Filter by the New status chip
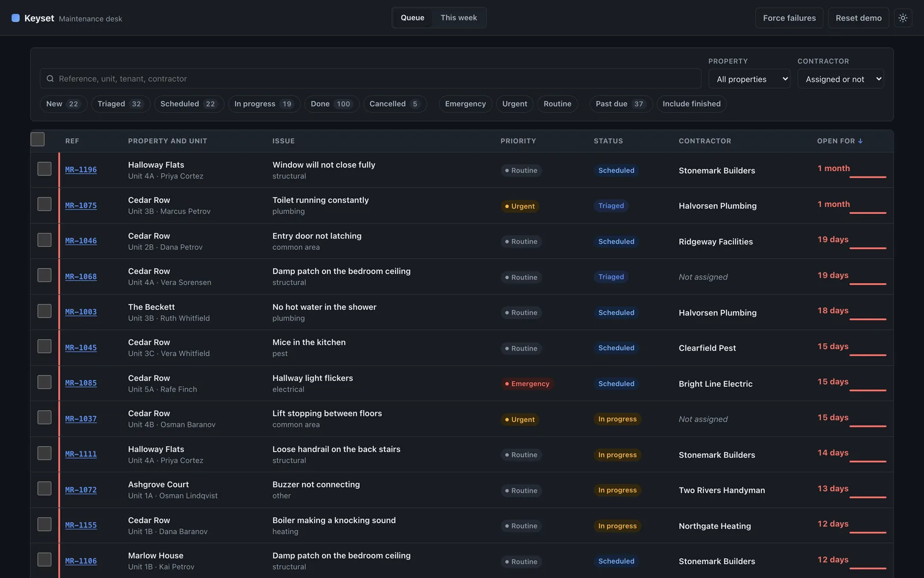This screenshot has height=578, width=924. [64, 104]
